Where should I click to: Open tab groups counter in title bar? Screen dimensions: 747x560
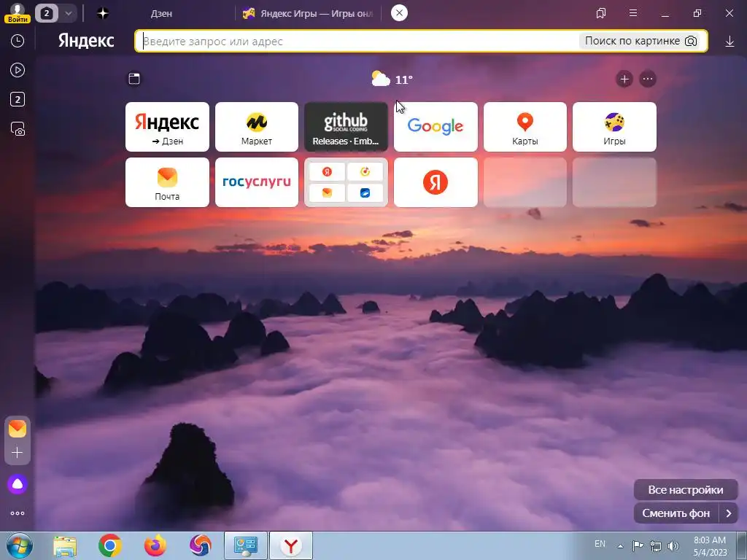(46, 13)
